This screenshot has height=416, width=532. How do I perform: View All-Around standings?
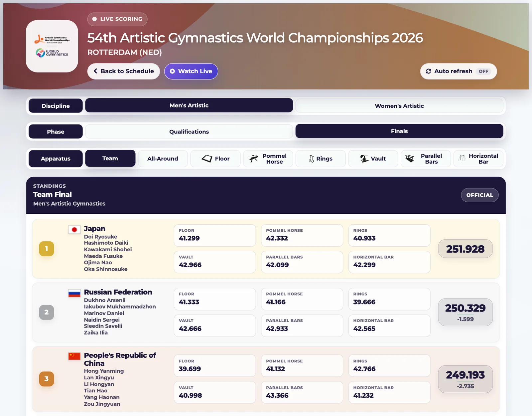(163, 159)
